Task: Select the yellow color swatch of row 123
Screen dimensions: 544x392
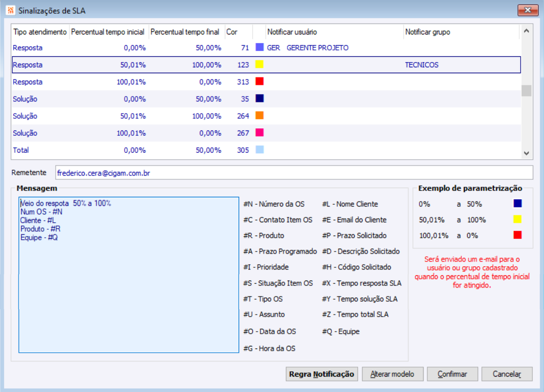Action: point(259,64)
